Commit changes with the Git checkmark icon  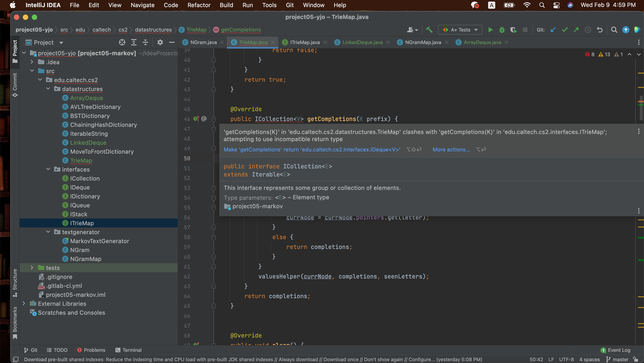565,30
